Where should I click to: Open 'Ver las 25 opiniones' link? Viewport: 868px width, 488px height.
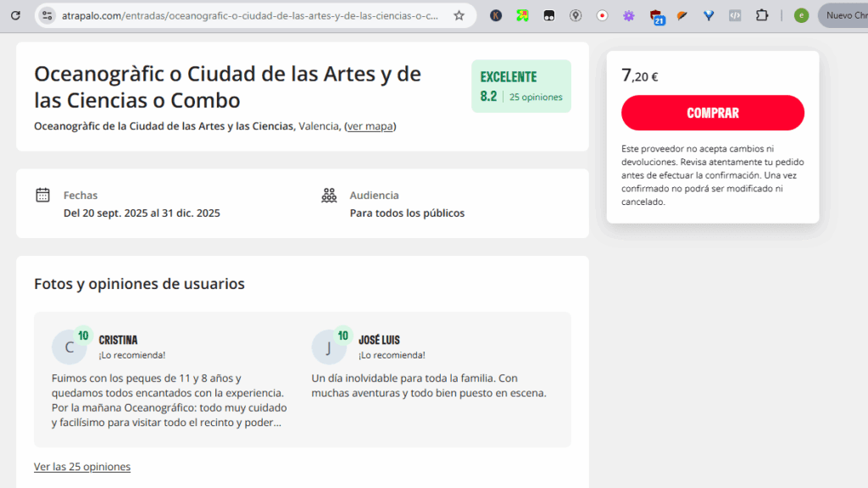(82, 467)
